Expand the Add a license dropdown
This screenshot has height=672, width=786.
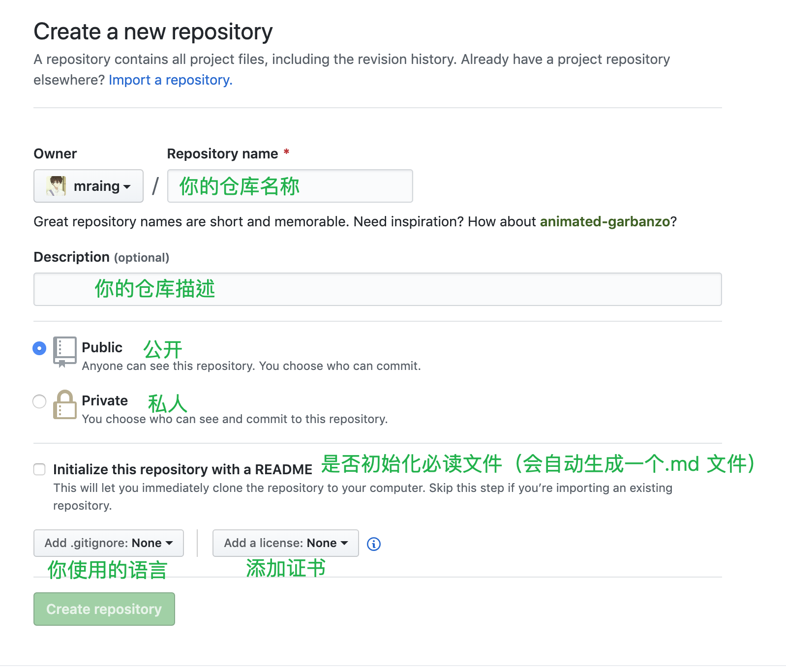click(x=285, y=543)
